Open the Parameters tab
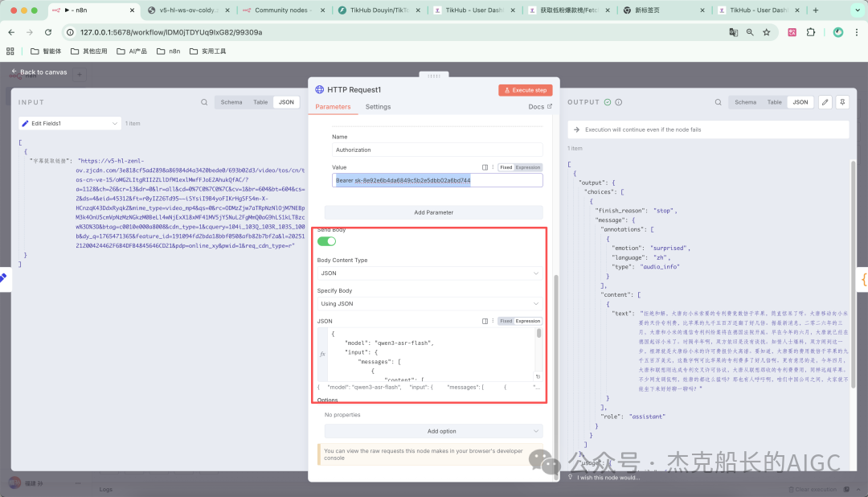 pyautogui.click(x=333, y=106)
